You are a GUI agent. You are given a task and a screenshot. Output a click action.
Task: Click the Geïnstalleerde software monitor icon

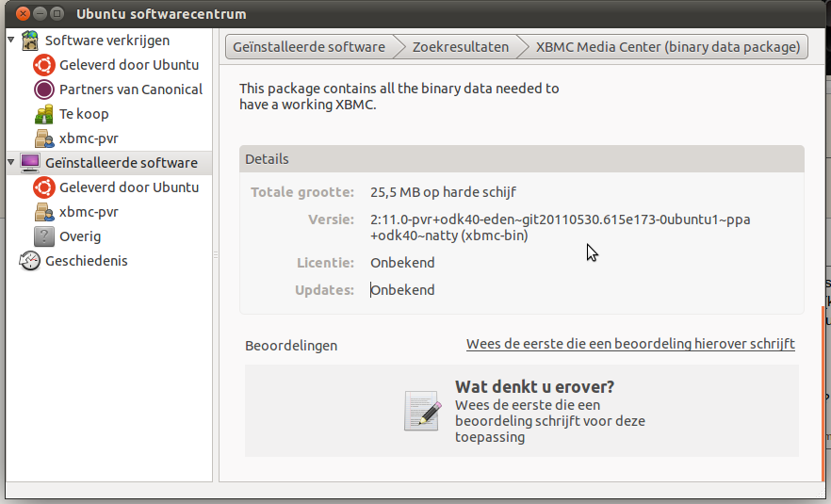tap(30, 163)
